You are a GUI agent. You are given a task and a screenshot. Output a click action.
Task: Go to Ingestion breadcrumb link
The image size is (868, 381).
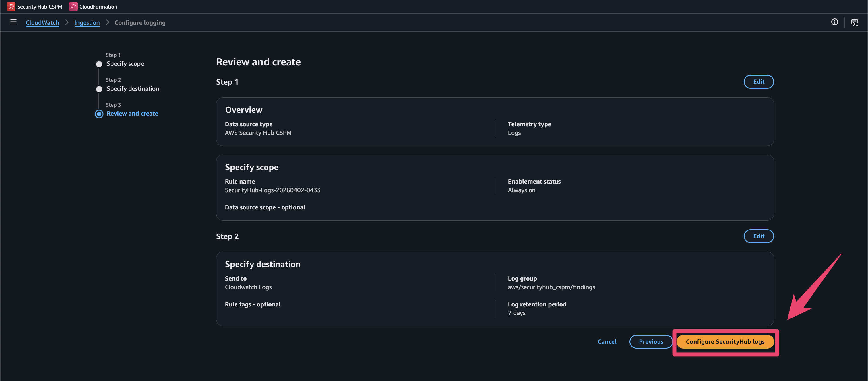[x=87, y=23]
